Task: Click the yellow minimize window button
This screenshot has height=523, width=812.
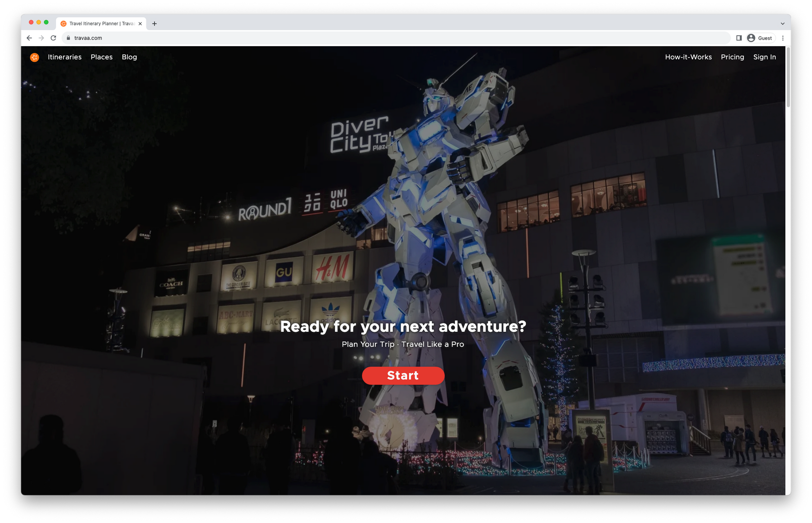Action: click(38, 22)
